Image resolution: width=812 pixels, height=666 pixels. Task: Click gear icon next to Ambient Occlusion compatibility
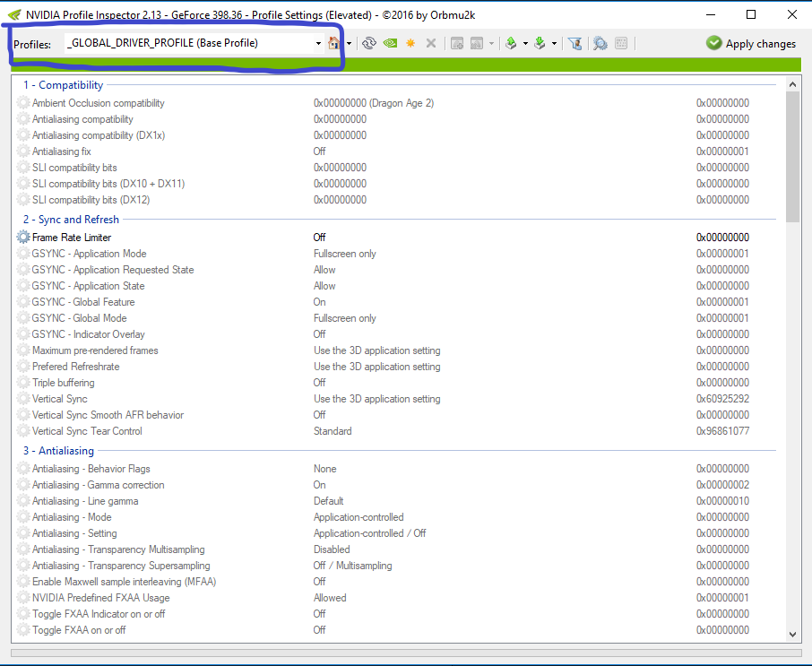23,103
